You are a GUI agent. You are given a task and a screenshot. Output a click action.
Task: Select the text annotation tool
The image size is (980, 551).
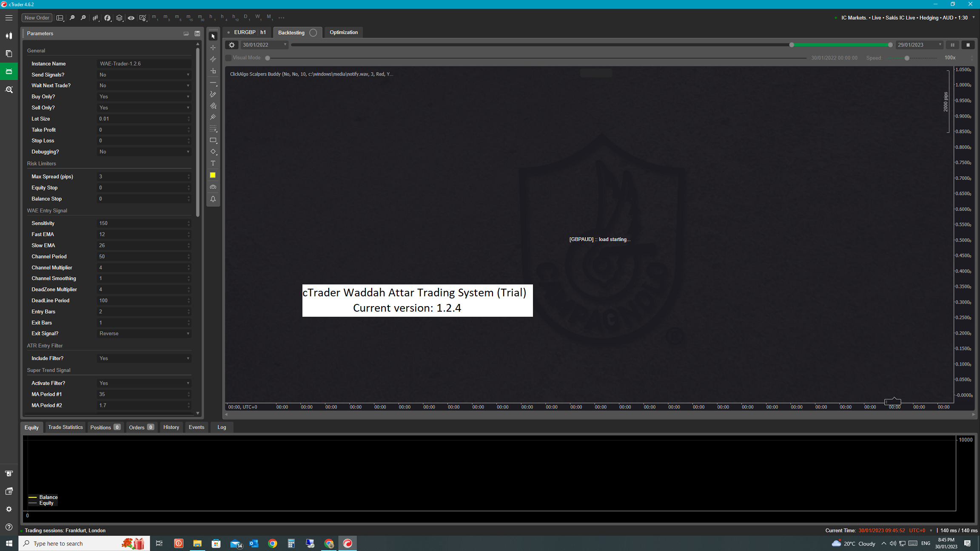213,163
